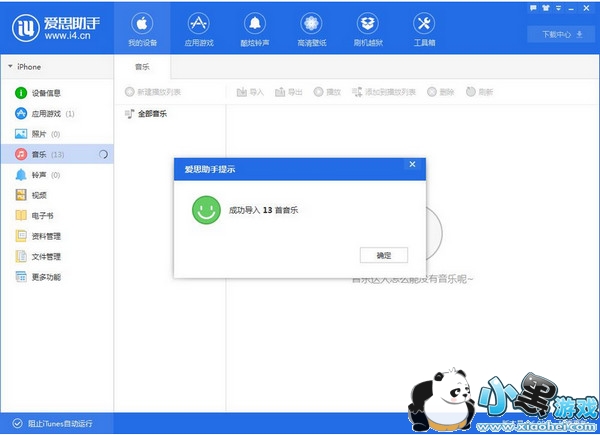The height and width of the screenshot is (435, 600).
Task: Open title bar dropdown menu icon
Action: [558, 8]
